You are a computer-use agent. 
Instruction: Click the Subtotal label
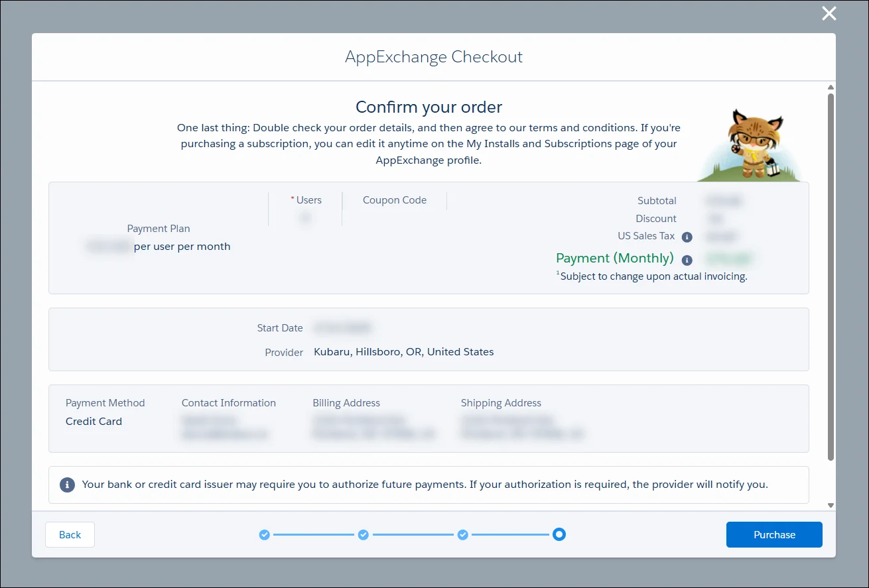pos(657,200)
